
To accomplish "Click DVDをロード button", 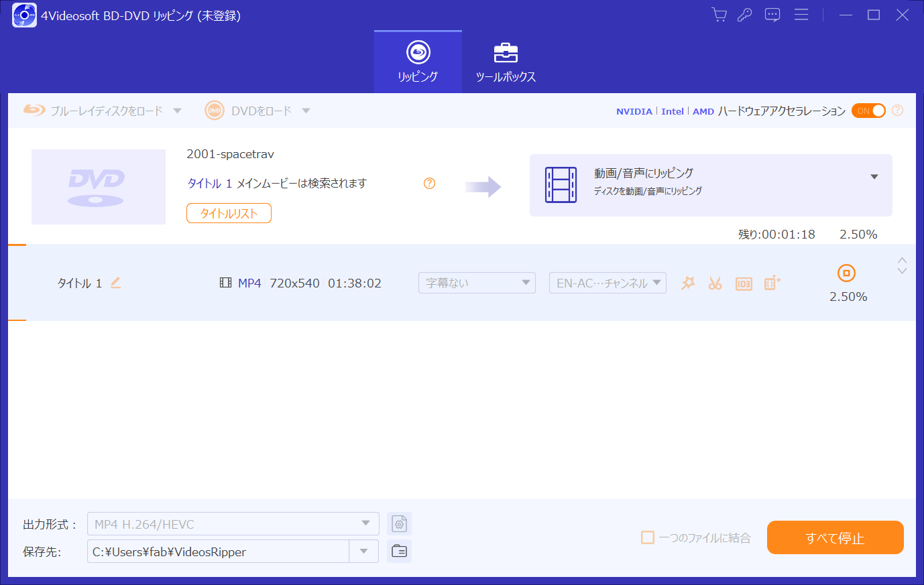I will coord(249,111).
